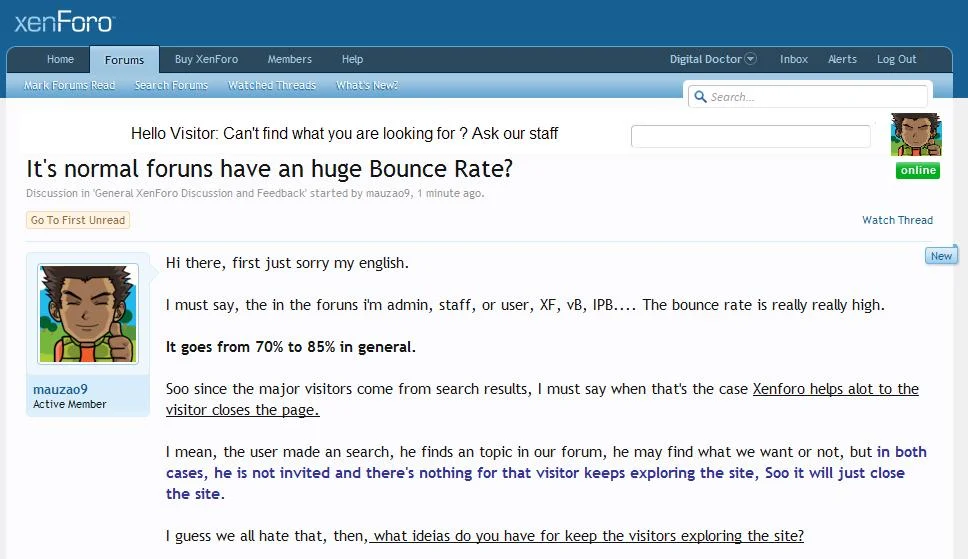The width and height of the screenshot is (968, 559).
Task: View Alerts in navigation bar
Action: pos(842,59)
